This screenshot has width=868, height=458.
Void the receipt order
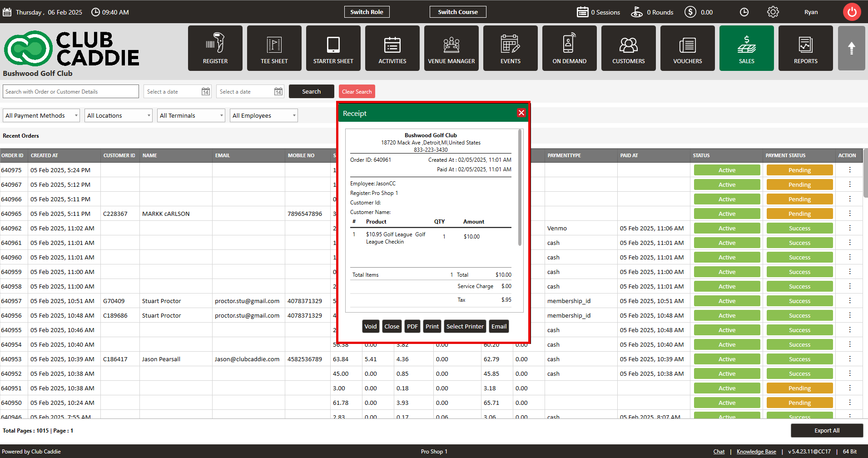click(371, 326)
